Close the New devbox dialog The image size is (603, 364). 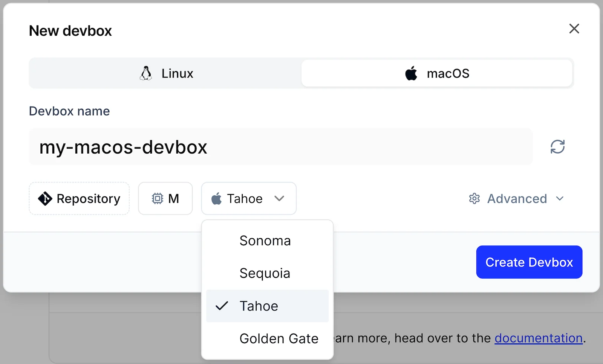pos(574,29)
